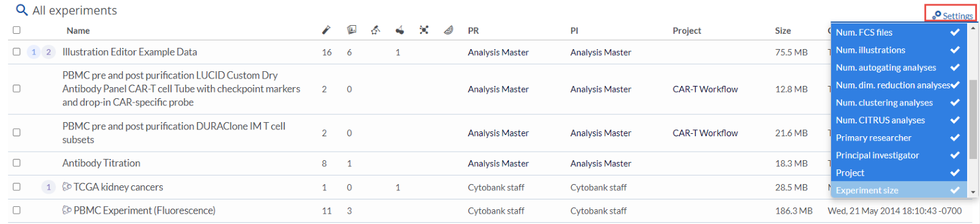
Task: Toggle Num. CITRUS analyses column option
Action: click(x=899, y=120)
